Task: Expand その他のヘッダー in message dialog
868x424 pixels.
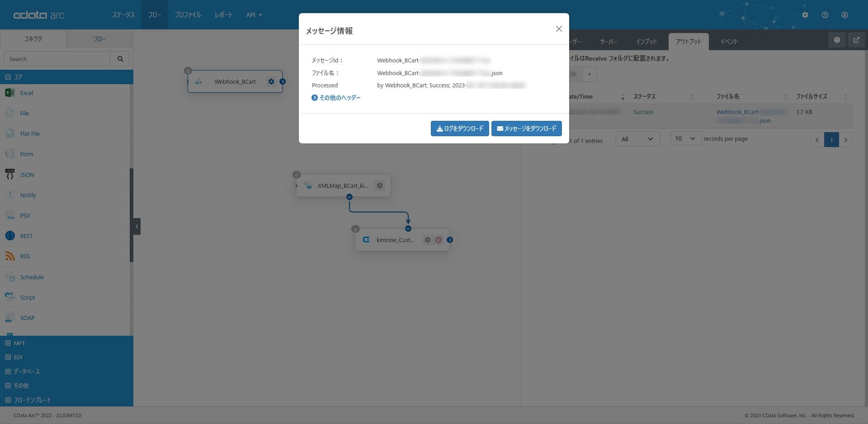Action: (336, 98)
